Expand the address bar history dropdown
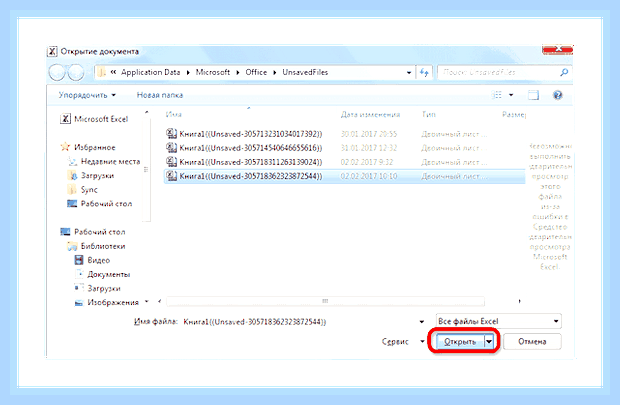This screenshot has width=620, height=405. (x=409, y=73)
